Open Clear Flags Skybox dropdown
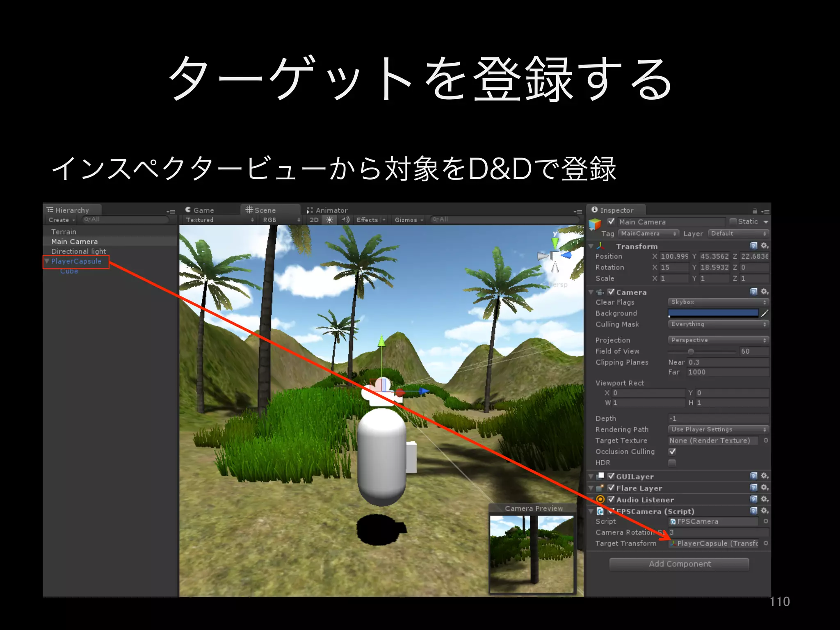 [x=718, y=302]
